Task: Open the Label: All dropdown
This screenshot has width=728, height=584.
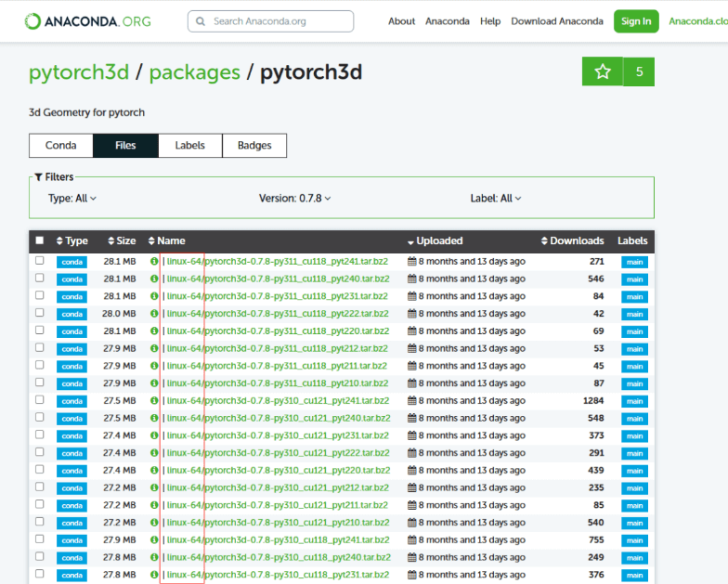Action: (496, 198)
